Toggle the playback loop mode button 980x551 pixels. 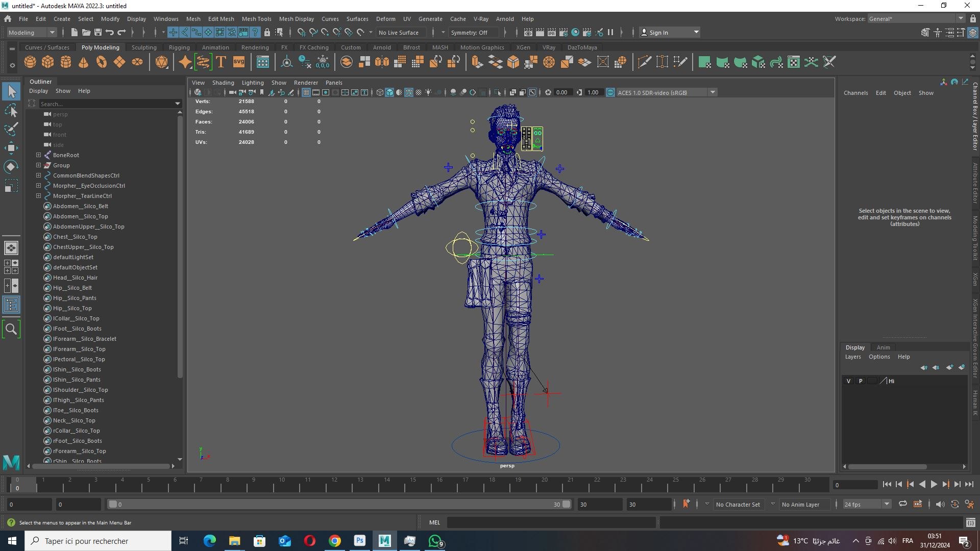point(903,504)
